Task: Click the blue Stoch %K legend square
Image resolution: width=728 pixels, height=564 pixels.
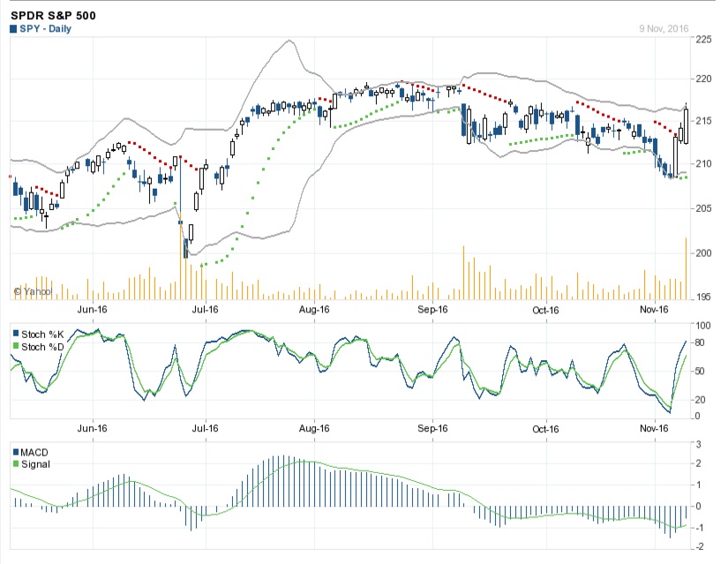Action: coord(16,334)
